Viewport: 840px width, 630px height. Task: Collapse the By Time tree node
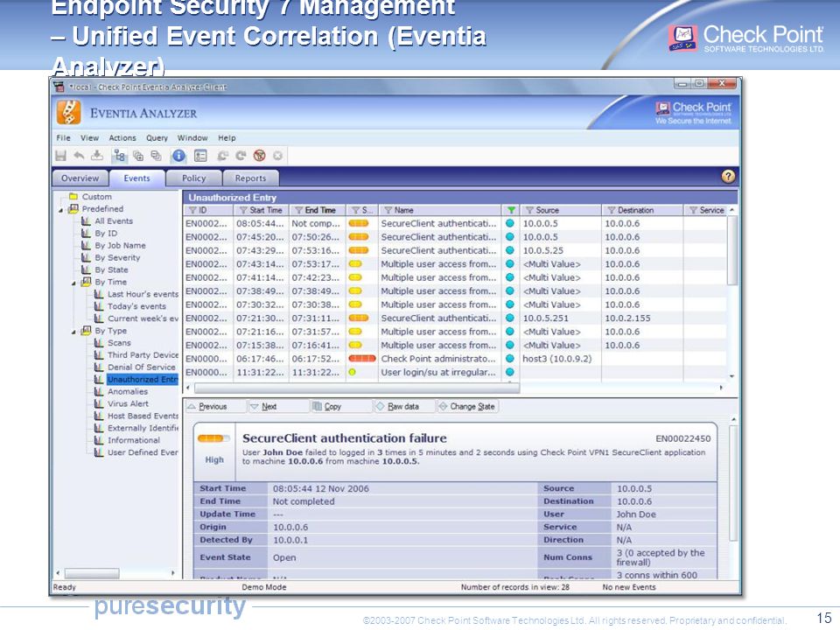[x=73, y=283]
